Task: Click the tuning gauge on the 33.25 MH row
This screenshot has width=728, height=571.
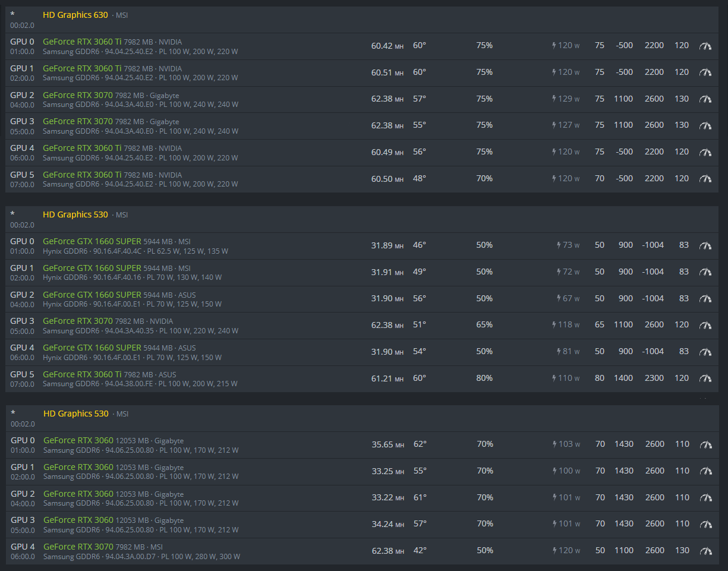Action: point(706,471)
